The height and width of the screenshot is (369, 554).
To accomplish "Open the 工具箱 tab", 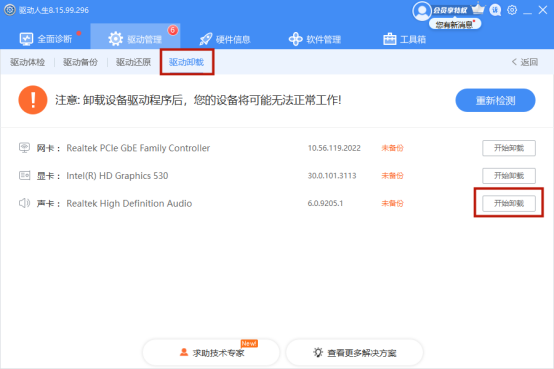I will [404, 39].
